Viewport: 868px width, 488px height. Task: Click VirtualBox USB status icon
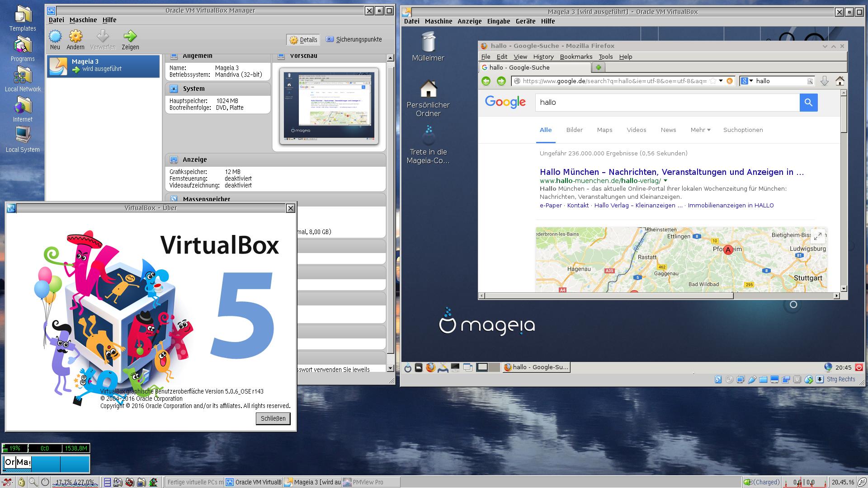pyautogui.click(x=752, y=380)
